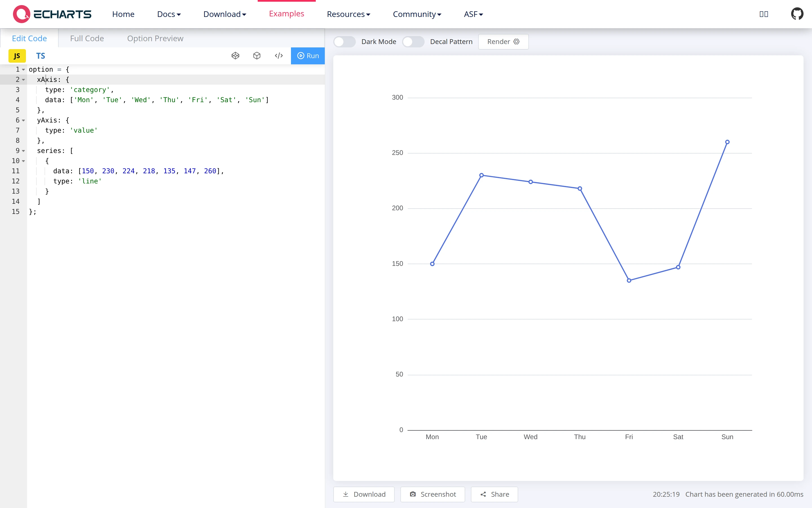Click the format code brackets icon
The width and height of the screenshot is (812, 508).
tap(279, 56)
